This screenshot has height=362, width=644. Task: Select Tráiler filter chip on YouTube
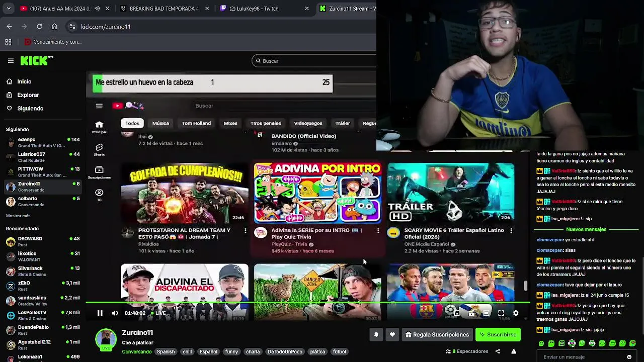point(343,123)
